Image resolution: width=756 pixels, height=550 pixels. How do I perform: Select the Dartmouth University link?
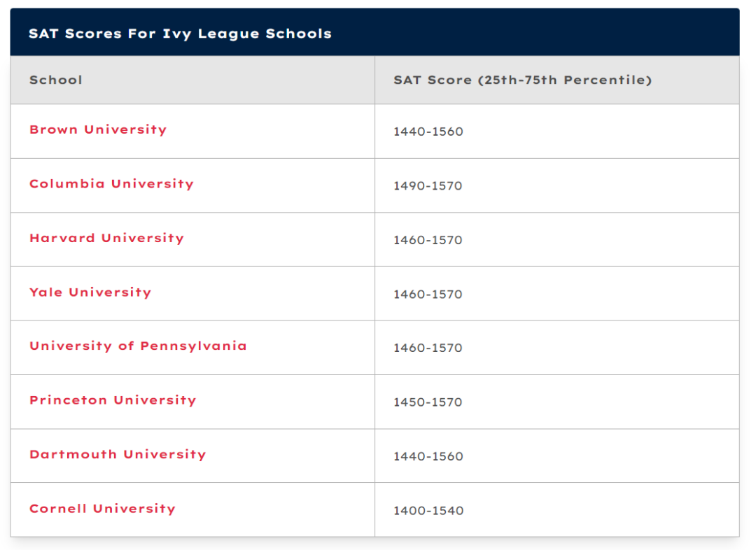click(118, 455)
